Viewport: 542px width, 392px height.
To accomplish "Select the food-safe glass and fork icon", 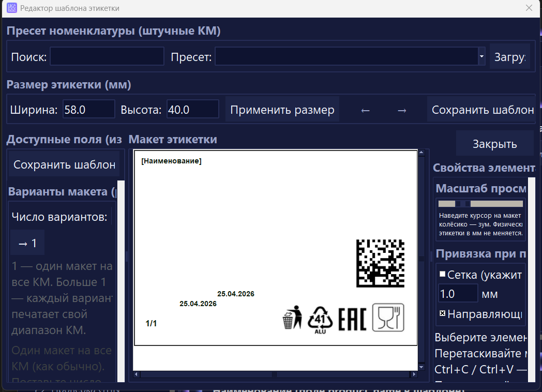I will point(388,318).
